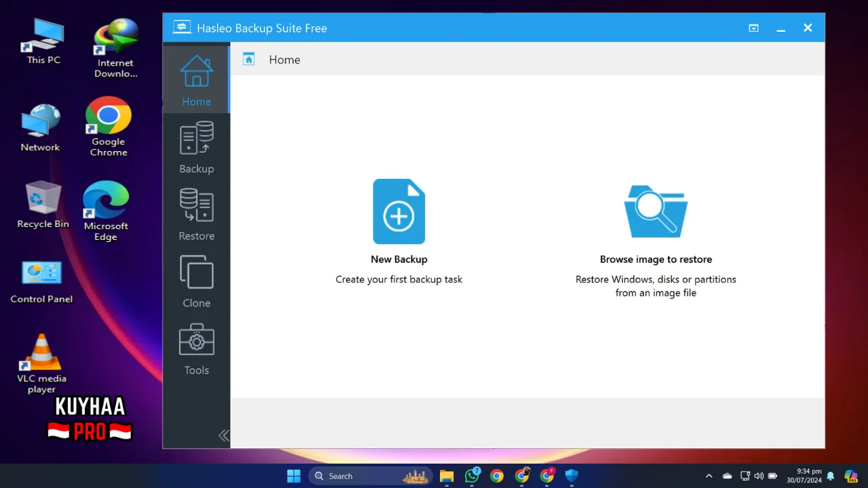The image size is (868, 488).
Task: Open the Backup section in sidebar
Action: [x=196, y=146]
